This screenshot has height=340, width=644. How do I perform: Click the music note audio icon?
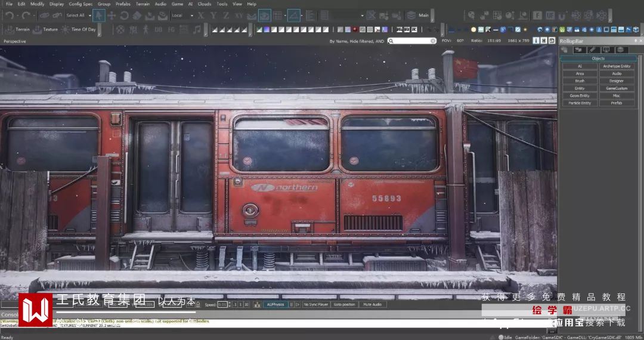(197, 29)
